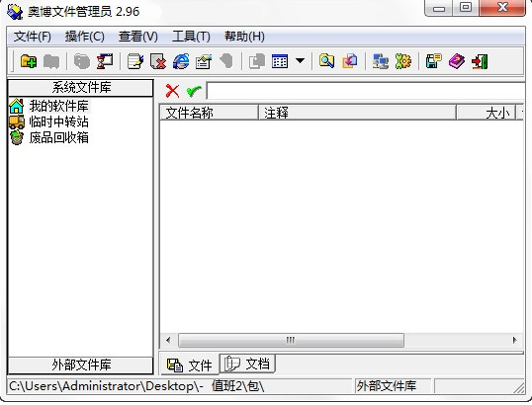Screen dimensions: 532x405
Task: Click the text input field beside the checkmark
Action: point(366,91)
